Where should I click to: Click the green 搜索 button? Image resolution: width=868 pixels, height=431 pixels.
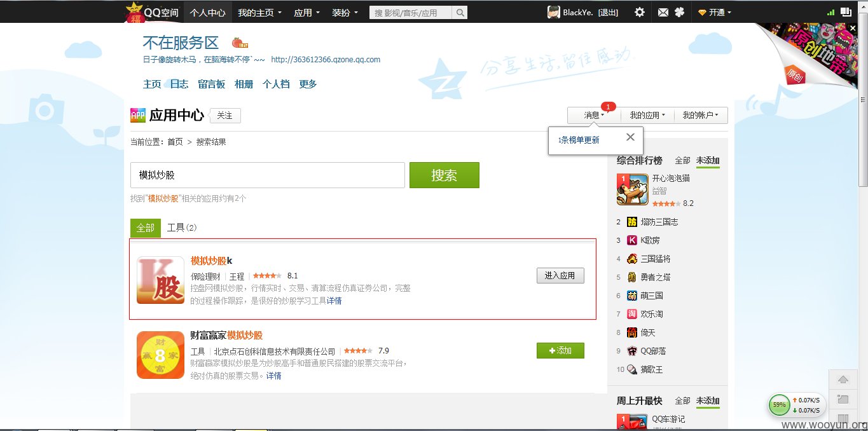tap(444, 175)
